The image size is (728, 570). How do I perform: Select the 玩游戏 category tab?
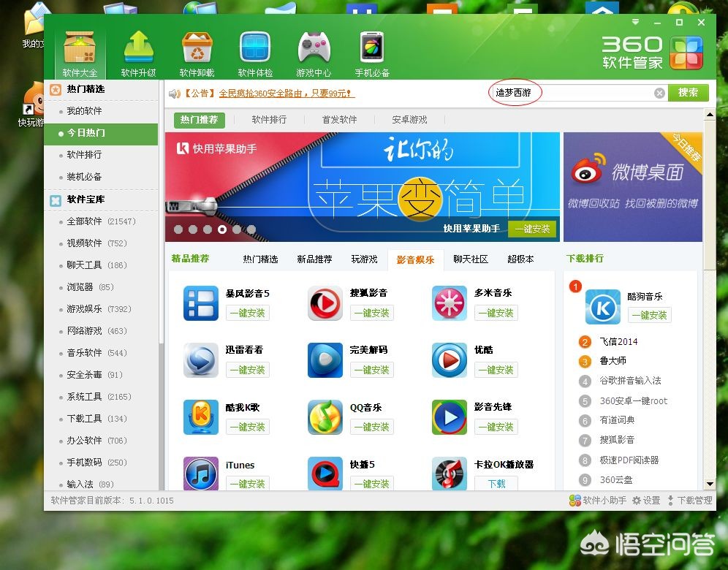[365, 259]
